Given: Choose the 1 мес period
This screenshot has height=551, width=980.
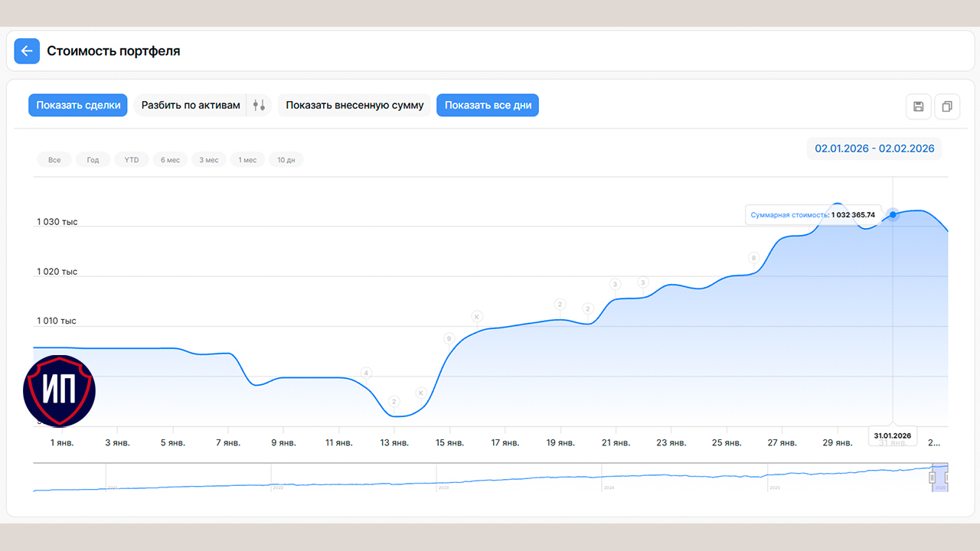Looking at the screenshot, I should click(x=247, y=160).
